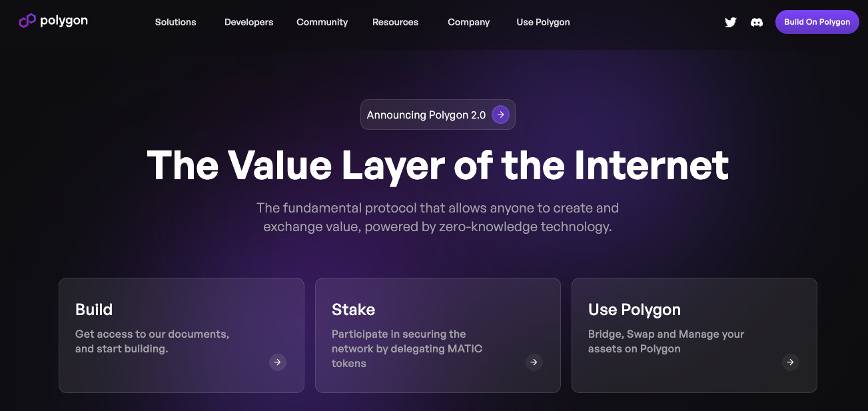This screenshot has width=868, height=411.
Task: Click the Polygon logo icon
Action: tap(27, 21)
